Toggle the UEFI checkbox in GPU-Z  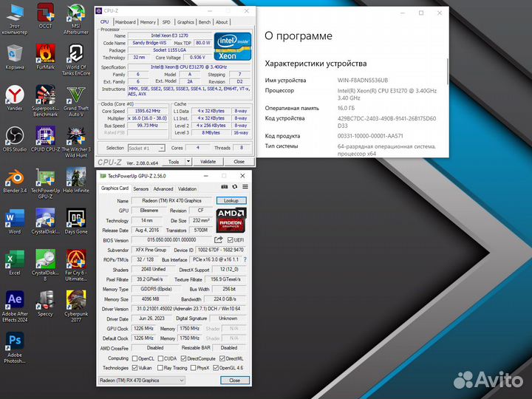coord(231,240)
